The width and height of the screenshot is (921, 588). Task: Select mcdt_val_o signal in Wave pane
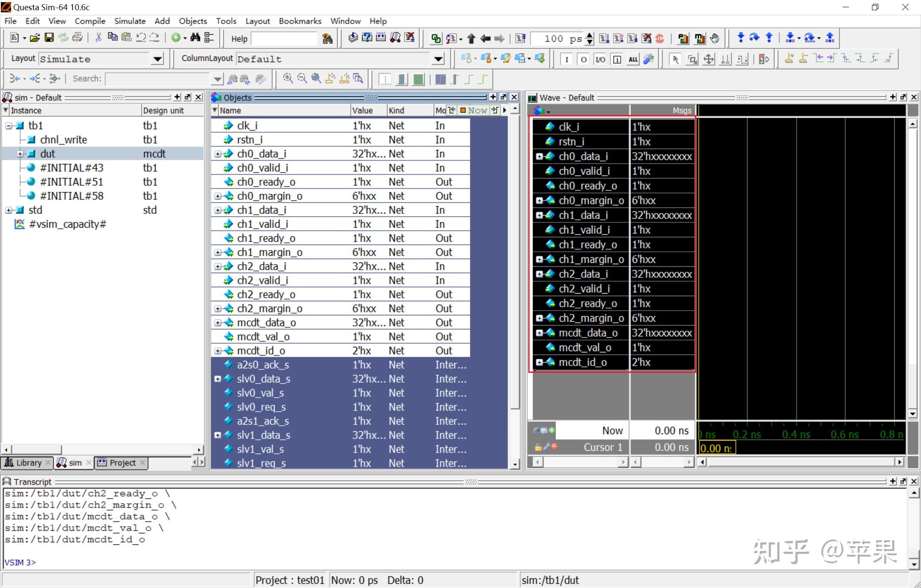coord(585,348)
